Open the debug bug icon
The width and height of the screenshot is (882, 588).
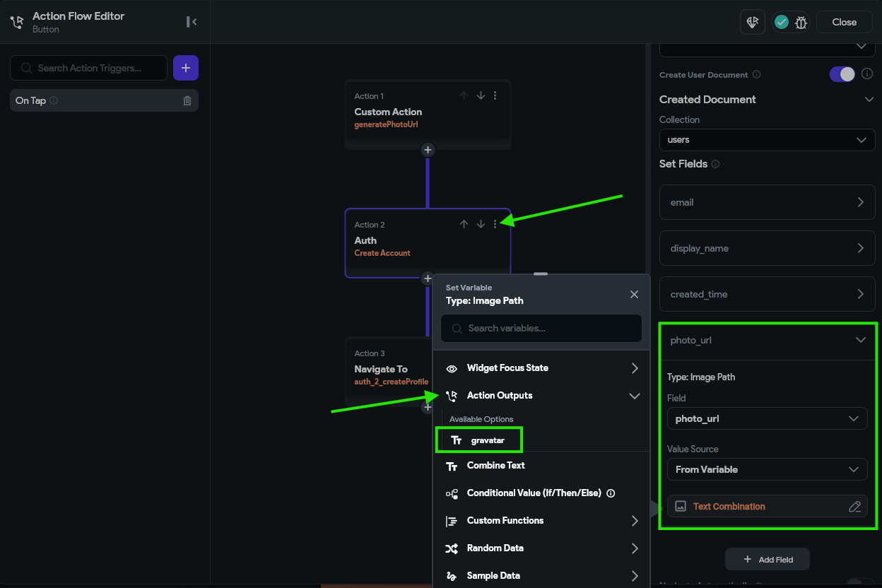click(x=801, y=22)
